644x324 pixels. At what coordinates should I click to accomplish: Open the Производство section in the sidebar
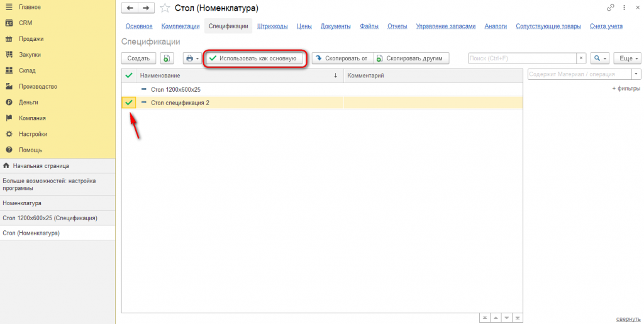[38, 86]
